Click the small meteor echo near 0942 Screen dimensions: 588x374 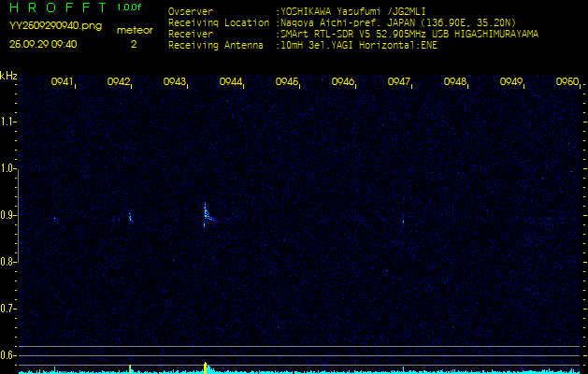click(x=131, y=217)
